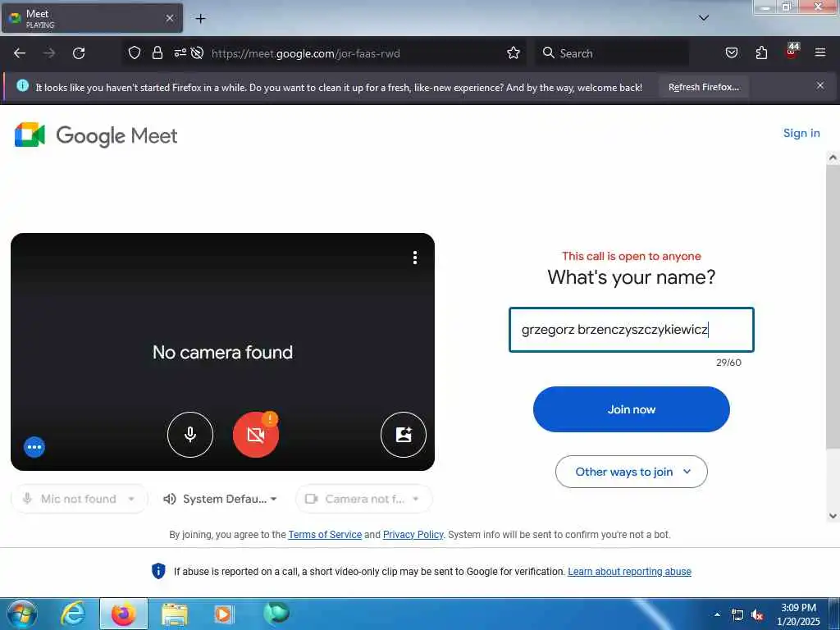
Task: Click the extension icon with badge 44
Action: pyautogui.click(x=792, y=52)
